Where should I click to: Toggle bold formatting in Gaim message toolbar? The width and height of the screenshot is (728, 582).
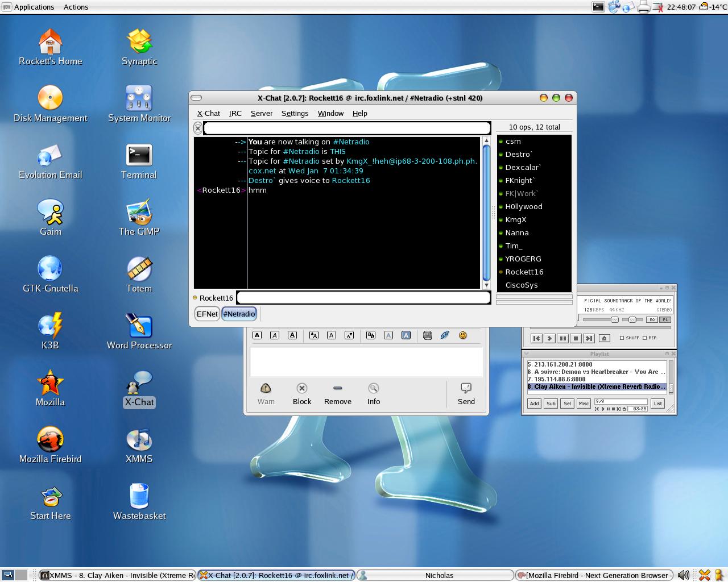point(257,335)
